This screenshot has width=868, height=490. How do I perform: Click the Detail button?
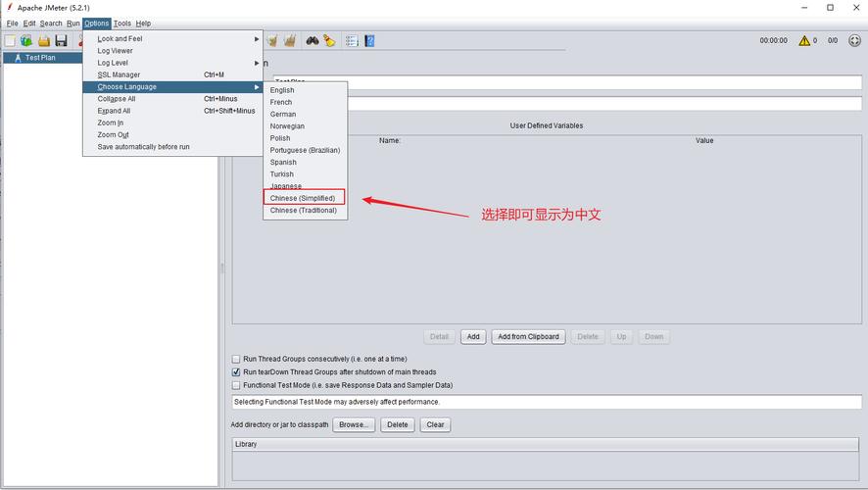coord(439,337)
